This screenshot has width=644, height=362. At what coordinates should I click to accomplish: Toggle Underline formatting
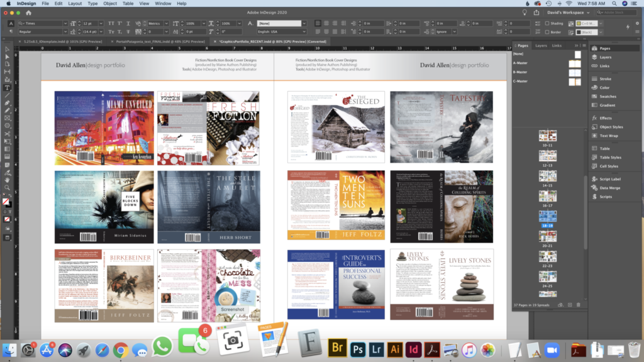pos(128,23)
